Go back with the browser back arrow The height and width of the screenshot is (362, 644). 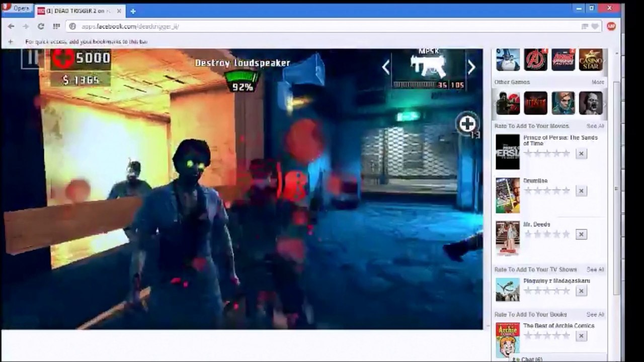(x=11, y=26)
